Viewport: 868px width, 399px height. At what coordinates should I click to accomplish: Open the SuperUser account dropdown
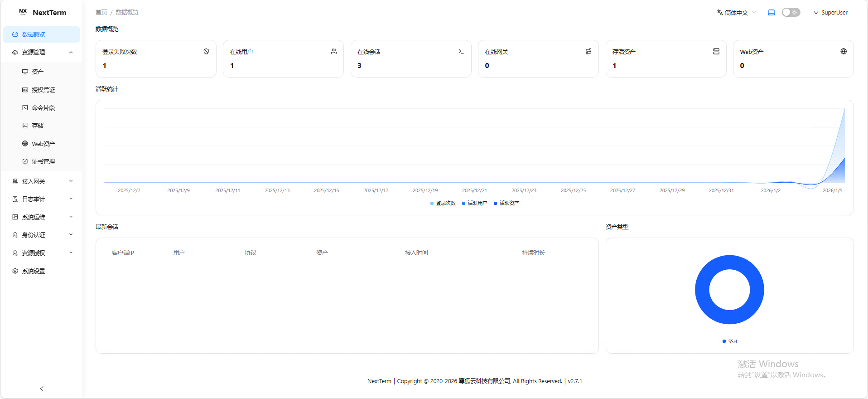(831, 13)
